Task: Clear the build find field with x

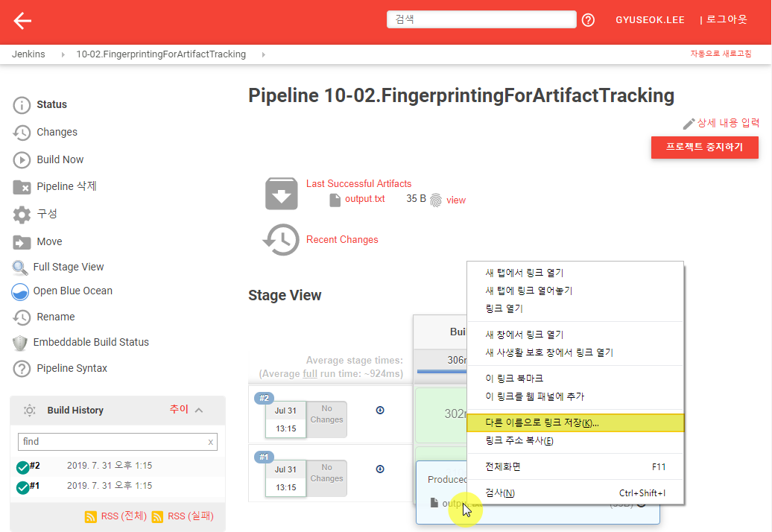Action: (210, 442)
